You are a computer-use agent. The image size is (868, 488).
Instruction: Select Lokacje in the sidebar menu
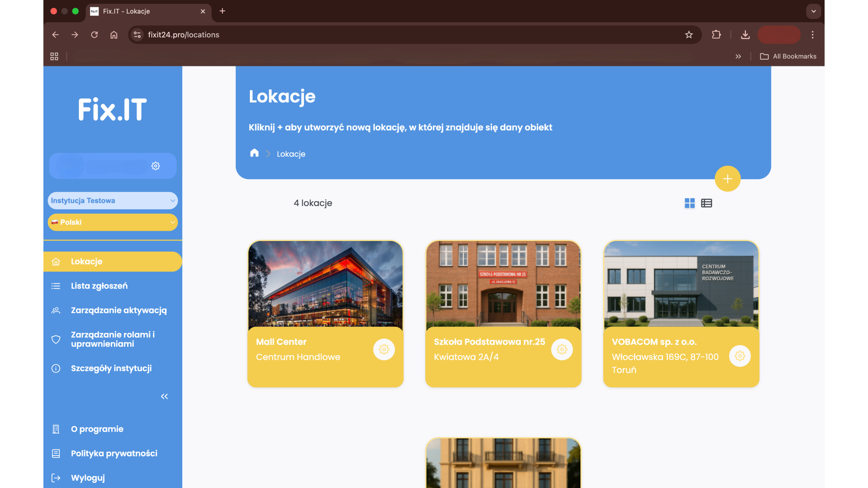tap(113, 262)
